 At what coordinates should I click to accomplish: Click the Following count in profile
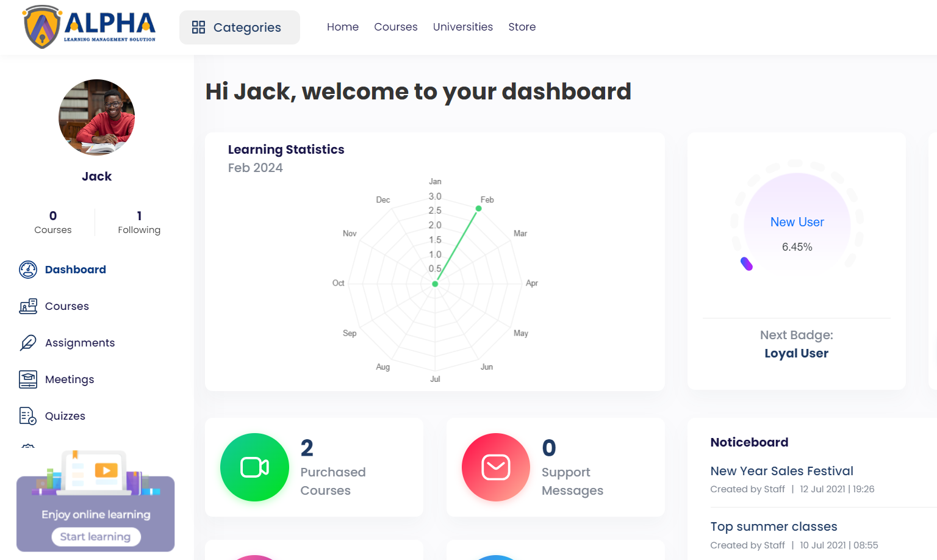pos(139,222)
